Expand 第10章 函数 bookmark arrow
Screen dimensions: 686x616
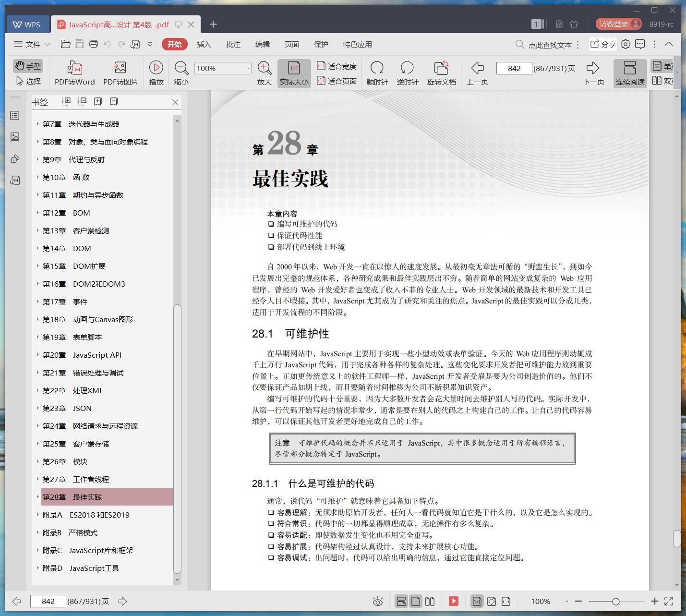click(x=38, y=177)
